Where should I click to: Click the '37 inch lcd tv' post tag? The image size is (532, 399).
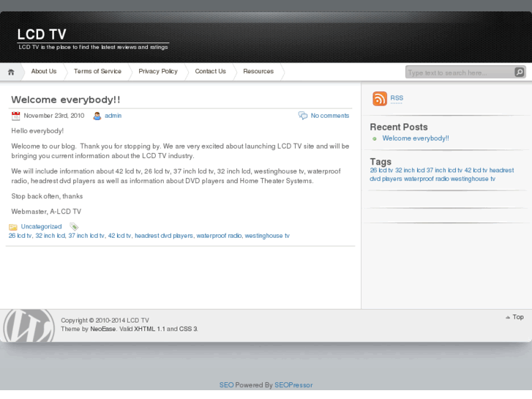tap(86, 236)
